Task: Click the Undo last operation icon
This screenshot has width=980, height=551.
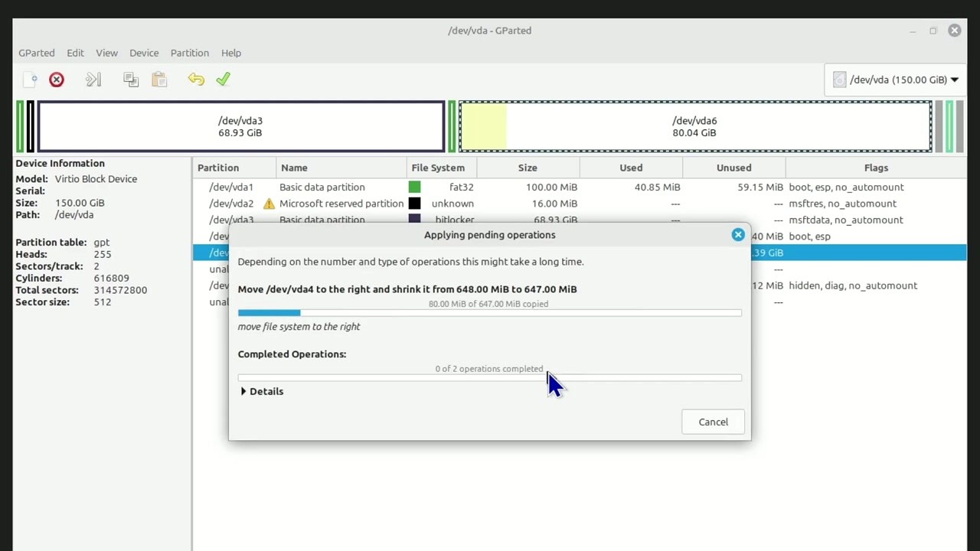Action: click(196, 79)
